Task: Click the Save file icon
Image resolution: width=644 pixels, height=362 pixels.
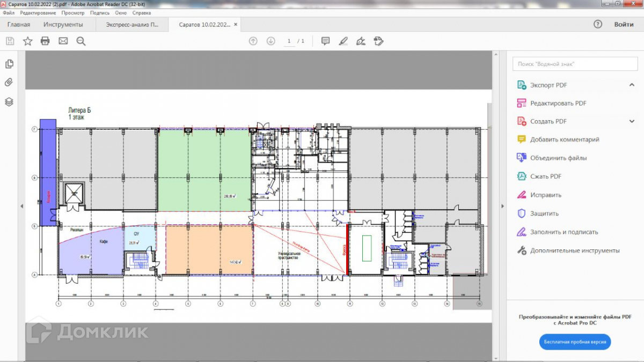Action: (10, 41)
